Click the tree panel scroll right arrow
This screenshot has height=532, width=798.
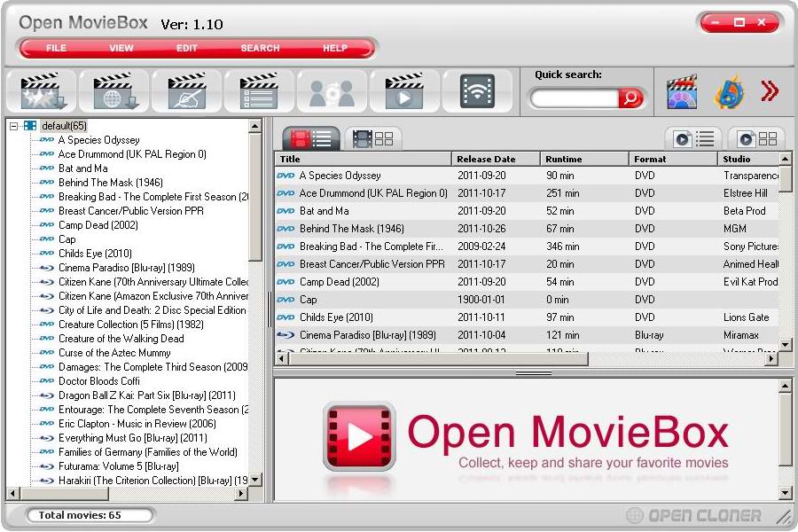242,493
